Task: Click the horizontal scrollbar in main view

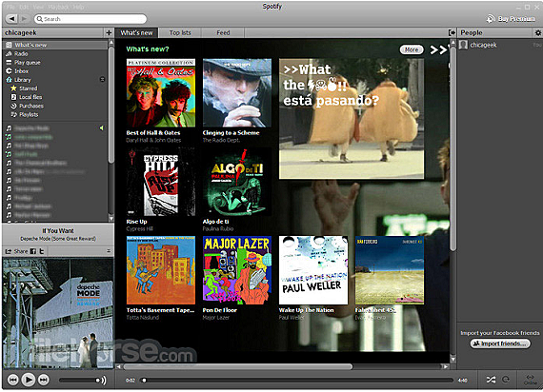Action: click(238, 366)
